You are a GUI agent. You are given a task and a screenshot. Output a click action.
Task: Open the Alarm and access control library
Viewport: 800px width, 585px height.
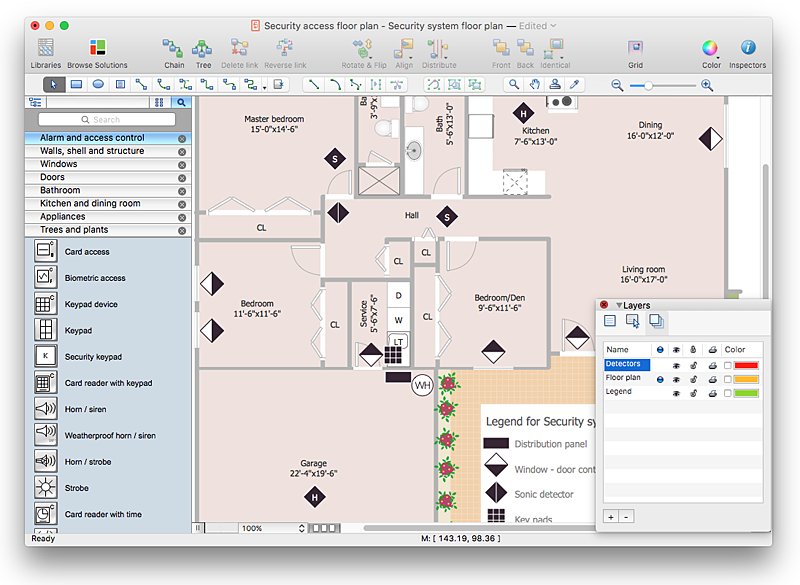pos(92,138)
